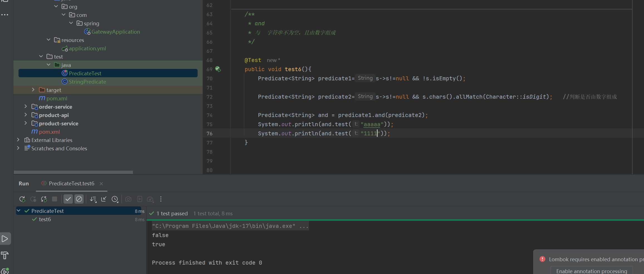This screenshot has height=274, width=644.
Task: Open the profiler gauge icon
Action: (x=150, y=199)
